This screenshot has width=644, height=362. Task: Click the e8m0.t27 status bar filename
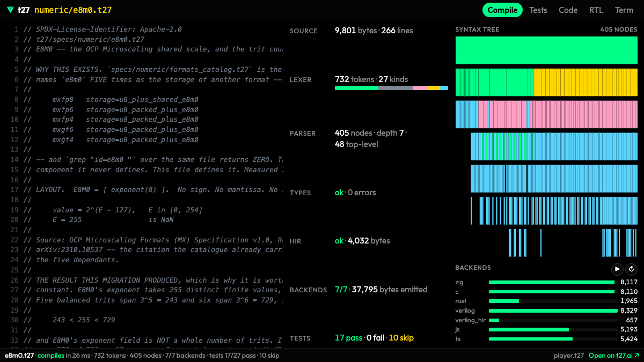coord(19,356)
